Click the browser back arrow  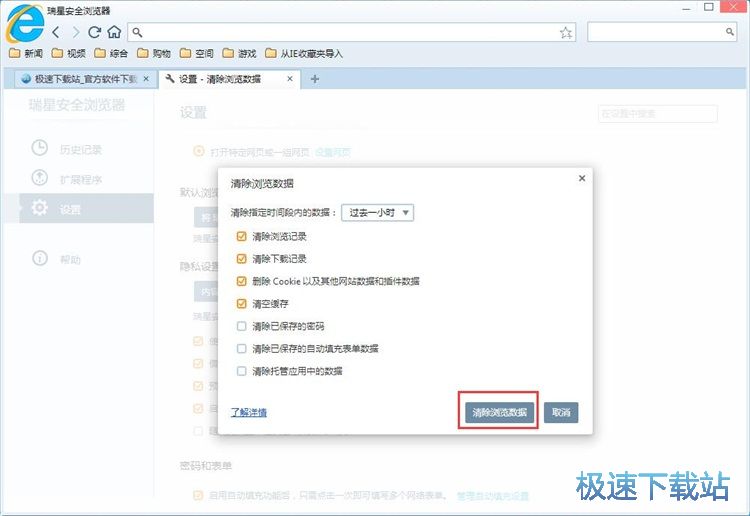(57, 32)
